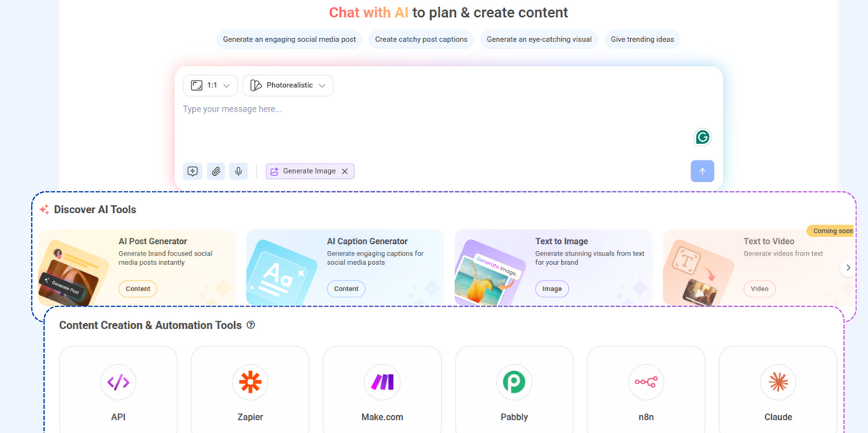Expand the Photorealistic style dropdown
This screenshot has height=433, width=868.
[288, 85]
